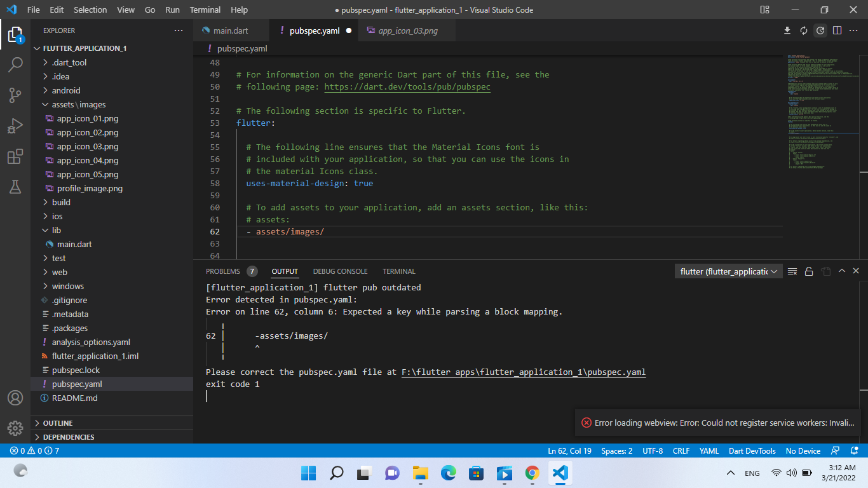Change language mode from YAML
This screenshot has height=488, width=868.
(x=709, y=451)
